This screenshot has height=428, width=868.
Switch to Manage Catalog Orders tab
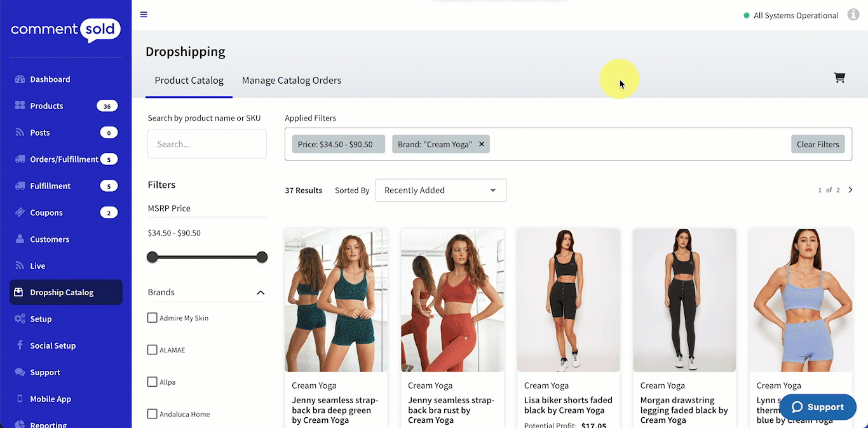point(292,80)
